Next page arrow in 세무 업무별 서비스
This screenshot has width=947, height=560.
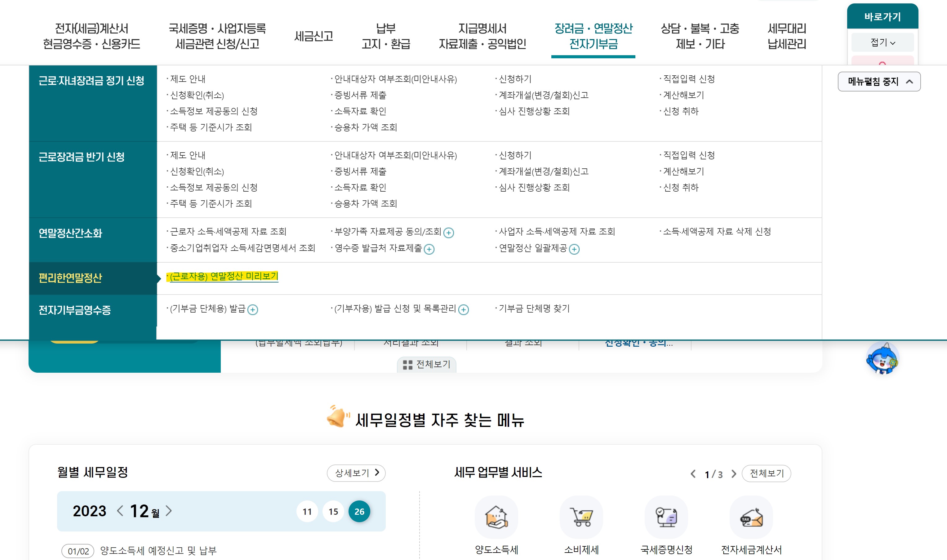[734, 474]
